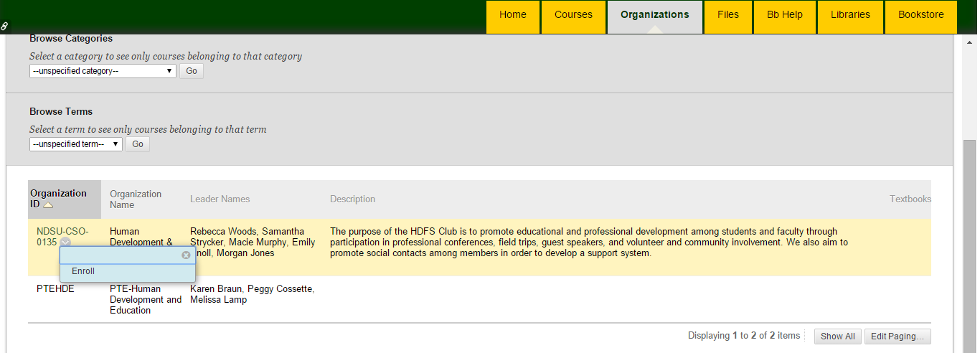
Task: Visit the Bookstore tab
Action: [921, 17]
